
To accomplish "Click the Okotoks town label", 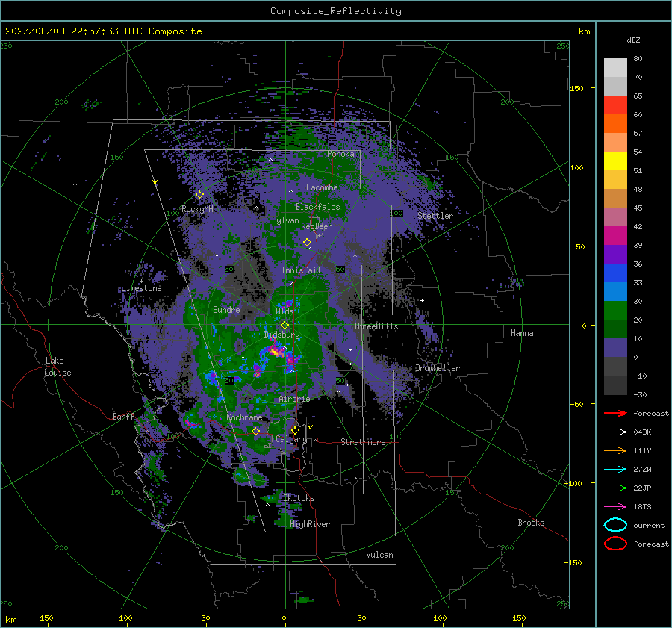I will (299, 498).
